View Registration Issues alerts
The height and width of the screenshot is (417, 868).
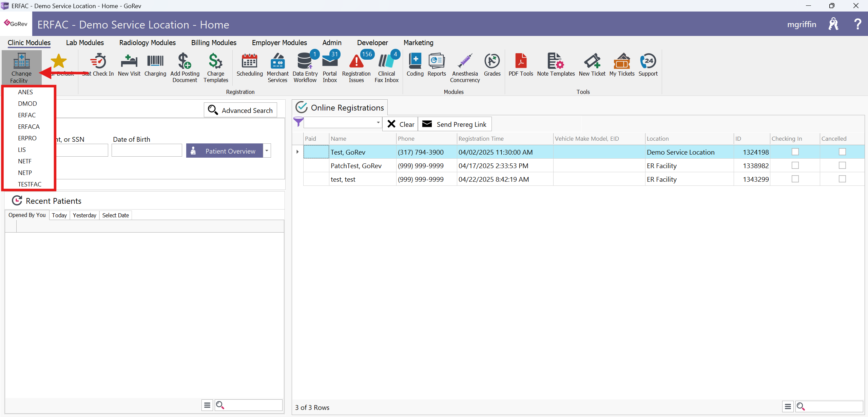click(356, 67)
